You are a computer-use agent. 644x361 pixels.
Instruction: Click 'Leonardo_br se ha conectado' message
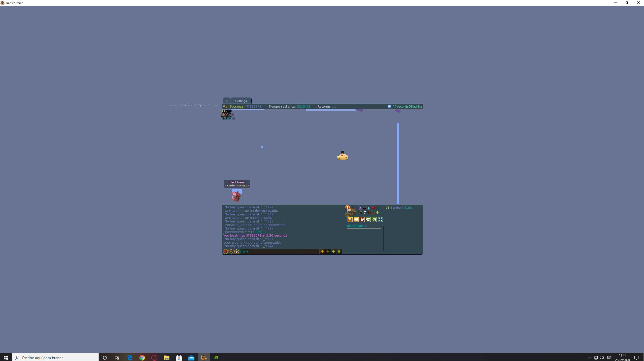(x=252, y=242)
